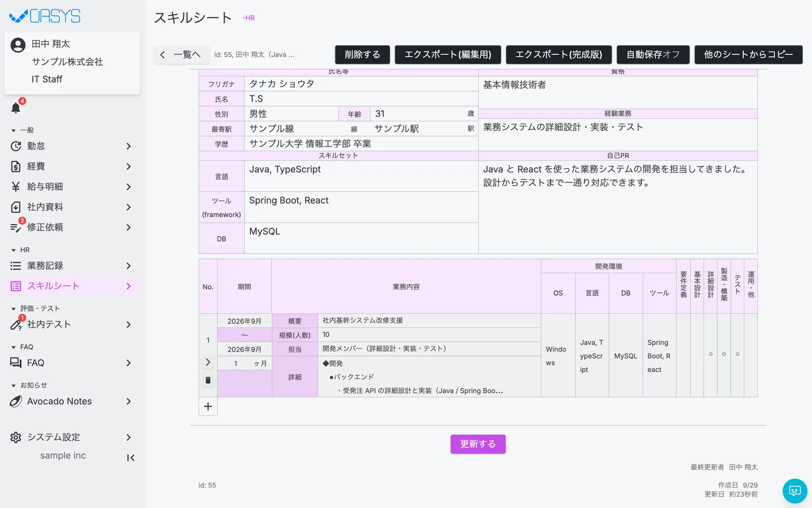Toggle the 製造・構築 circle mark in row 1
This screenshot has width=812, height=508.
click(724, 354)
